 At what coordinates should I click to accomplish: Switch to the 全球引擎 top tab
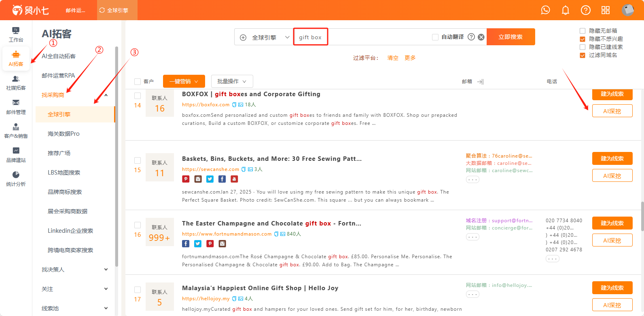tap(117, 10)
